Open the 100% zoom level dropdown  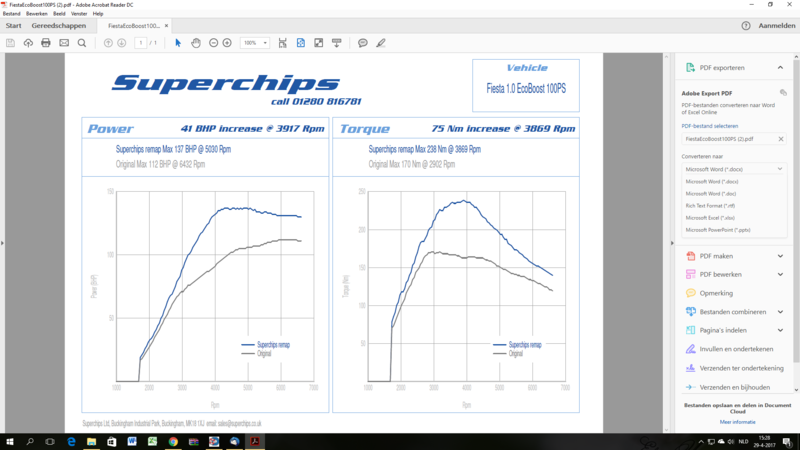click(x=254, y=43)
